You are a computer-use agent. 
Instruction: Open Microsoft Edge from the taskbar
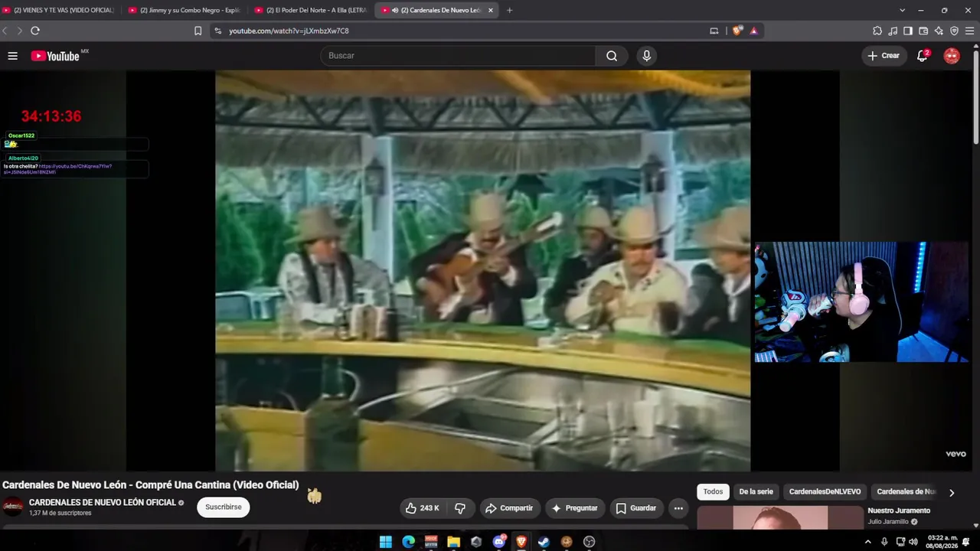[408, 542]
